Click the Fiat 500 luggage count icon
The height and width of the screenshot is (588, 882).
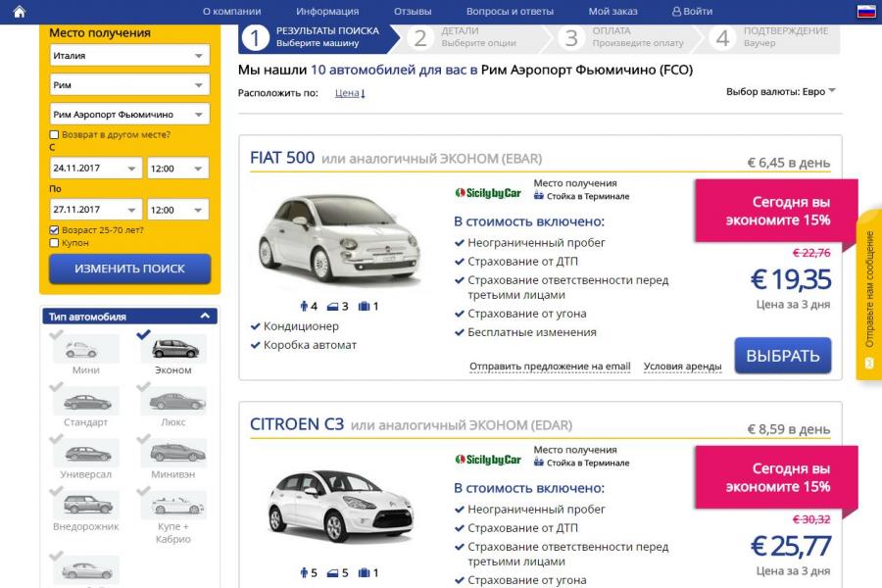[x=364, y=306]
